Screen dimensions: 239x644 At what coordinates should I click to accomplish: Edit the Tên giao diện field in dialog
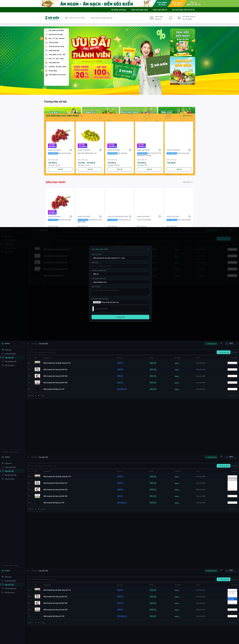(120, 258)
